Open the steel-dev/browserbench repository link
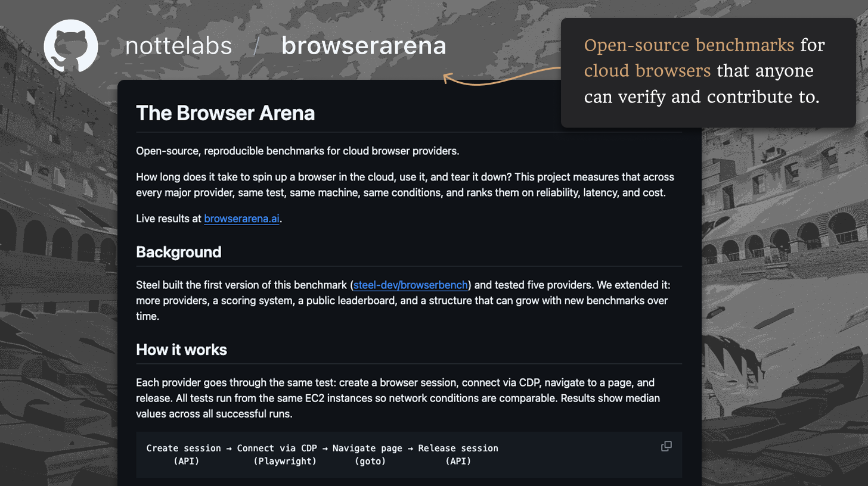 (410, 285)
